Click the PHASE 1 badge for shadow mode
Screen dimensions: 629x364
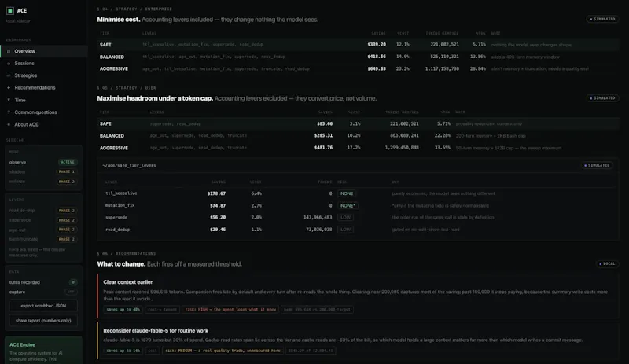point(67,171)
